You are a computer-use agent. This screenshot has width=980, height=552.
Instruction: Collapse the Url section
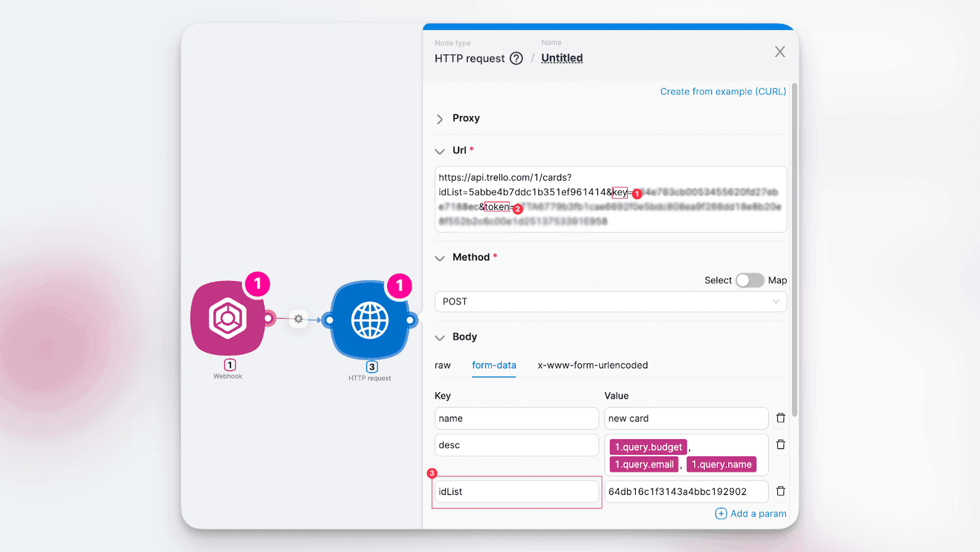point(440,151)
